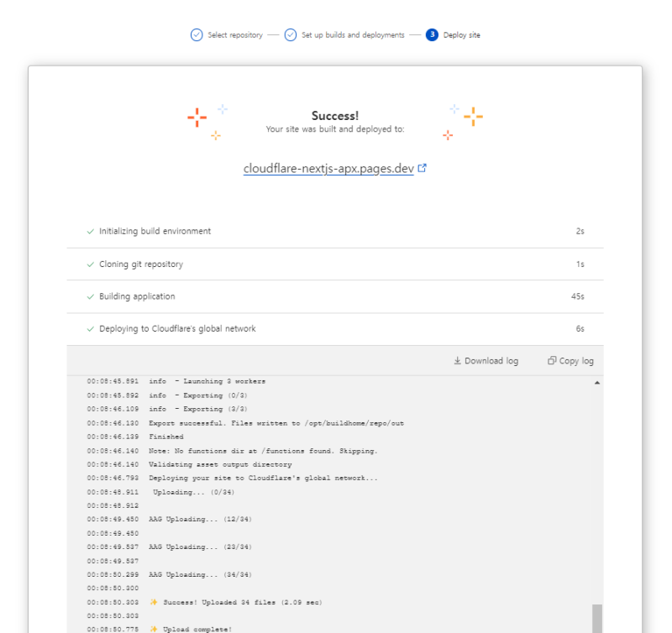
Task: Click log line 'Deploying your site to Cloudflare's global network...'
Action: click(263, 478)
